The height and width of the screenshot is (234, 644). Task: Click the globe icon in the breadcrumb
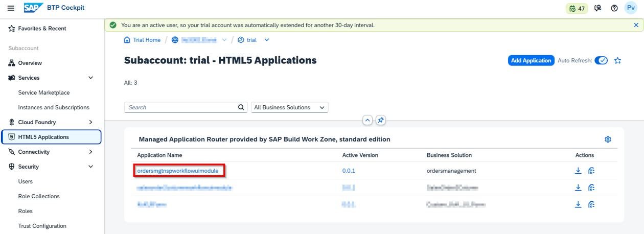pyautogui.click(x=175, y=40)
